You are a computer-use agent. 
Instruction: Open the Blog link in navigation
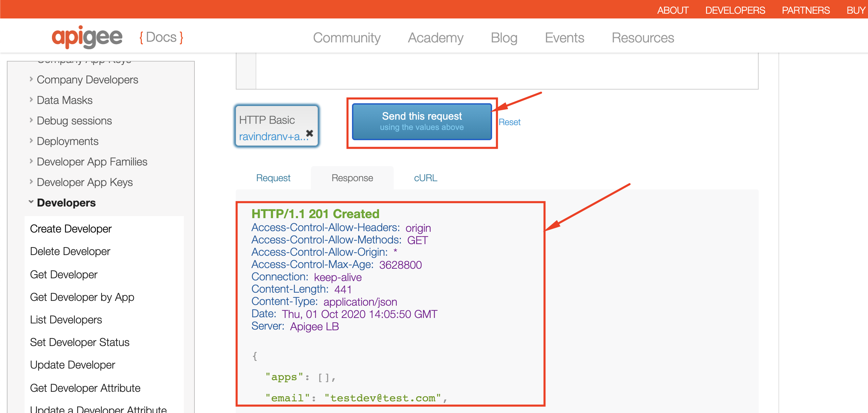pyautogui.click(x=504, y=38)
